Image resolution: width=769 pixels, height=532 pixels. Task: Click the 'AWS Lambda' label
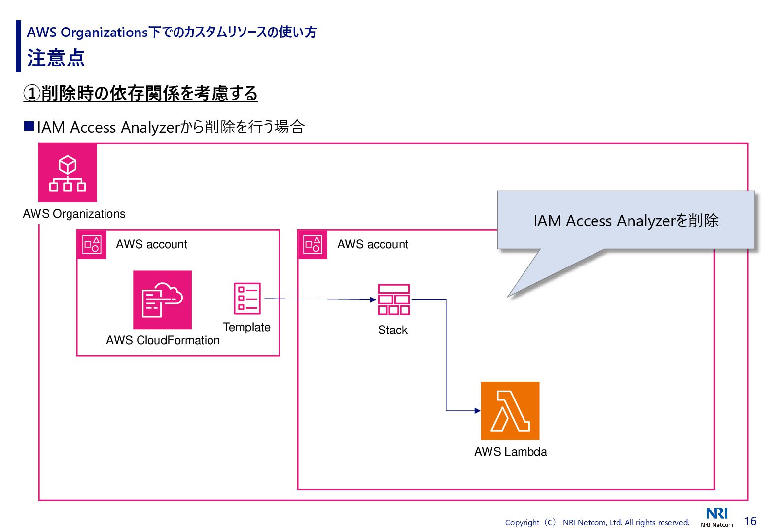[x=511, y=452]
